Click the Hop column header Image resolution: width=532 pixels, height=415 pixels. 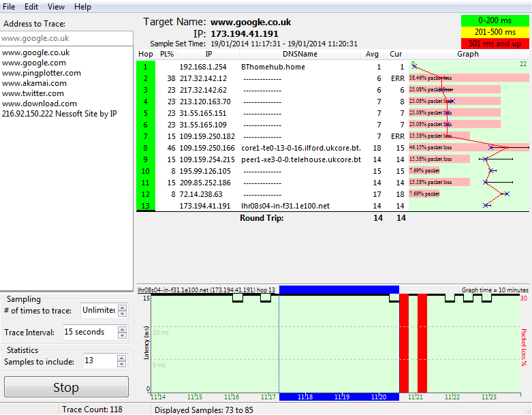tap(146, 54)
